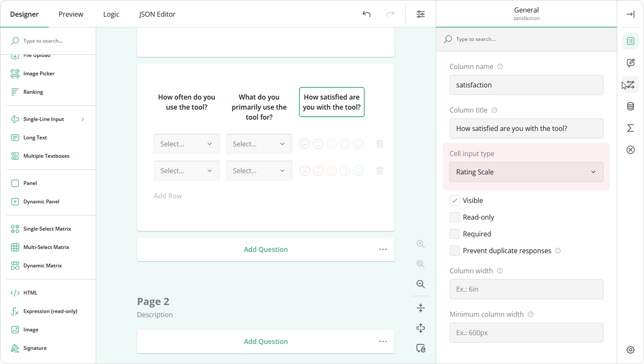Uncheck the Visible checkbox
Viewport: 644px width, 364px height.
[x=455, y=200]
